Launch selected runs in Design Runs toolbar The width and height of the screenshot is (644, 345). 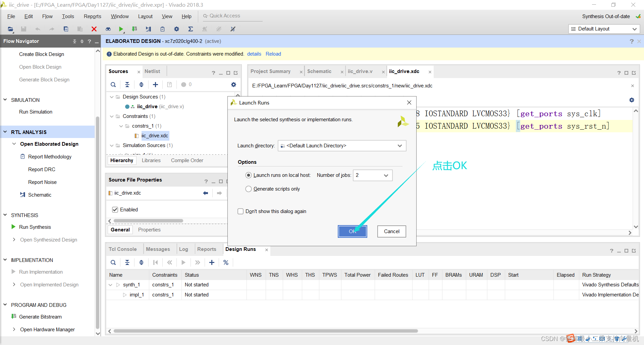click(183, 263)
